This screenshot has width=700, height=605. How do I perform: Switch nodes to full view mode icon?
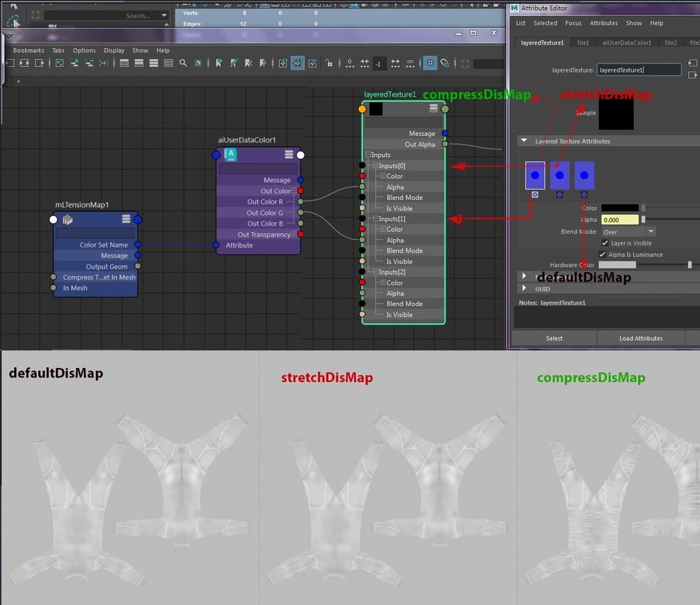(153, 63)
